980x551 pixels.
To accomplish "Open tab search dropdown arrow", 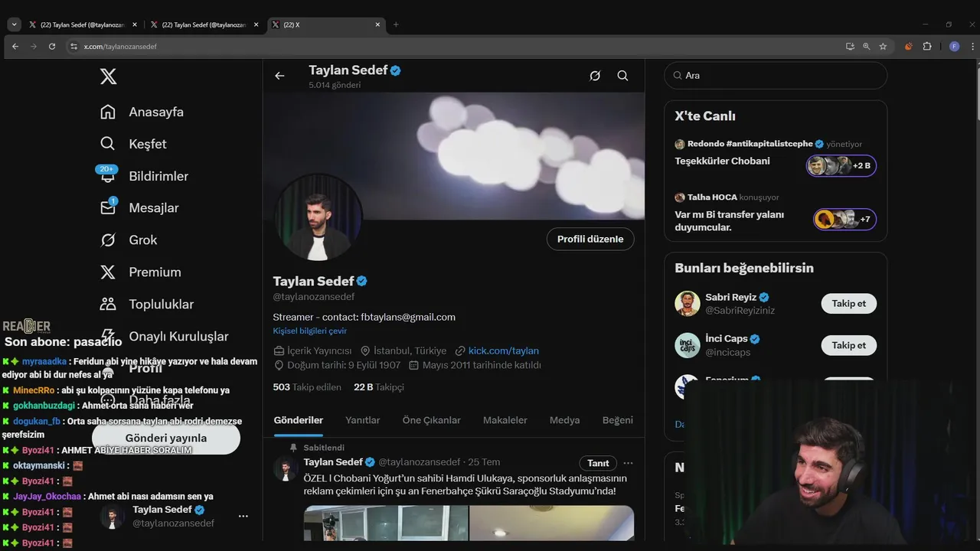I will tap(14, 24).
